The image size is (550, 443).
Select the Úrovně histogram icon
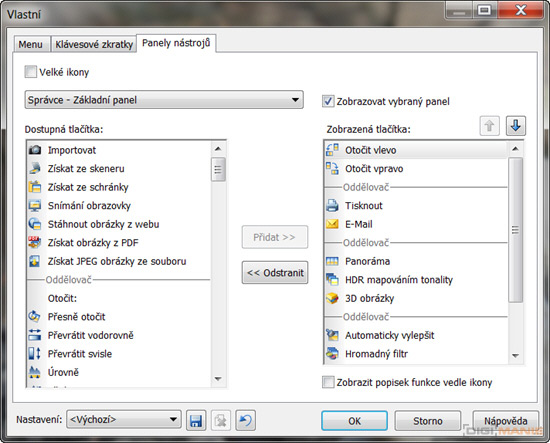34,372
